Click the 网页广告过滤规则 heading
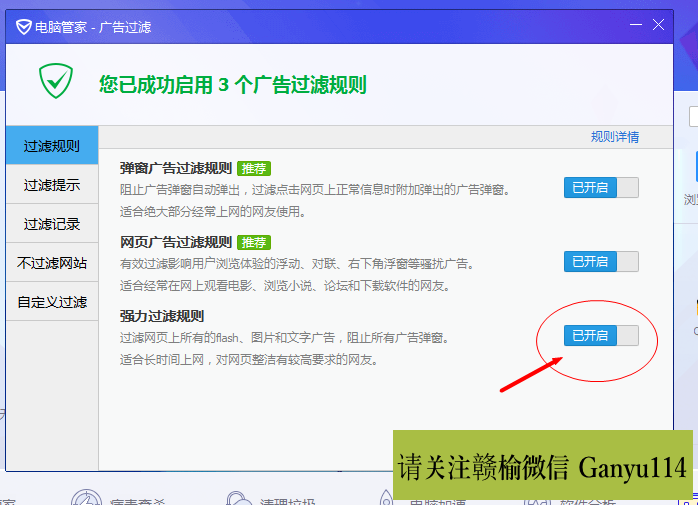 click(176, 242)
